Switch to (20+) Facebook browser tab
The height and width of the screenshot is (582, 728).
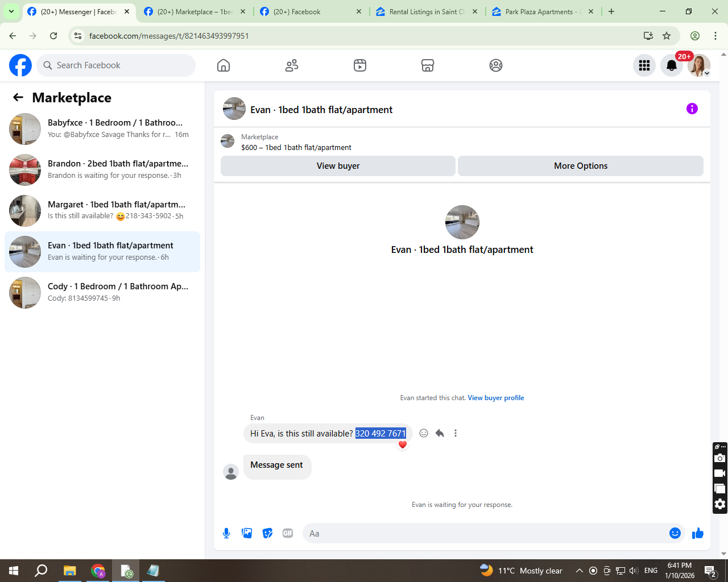coord(311,11)
